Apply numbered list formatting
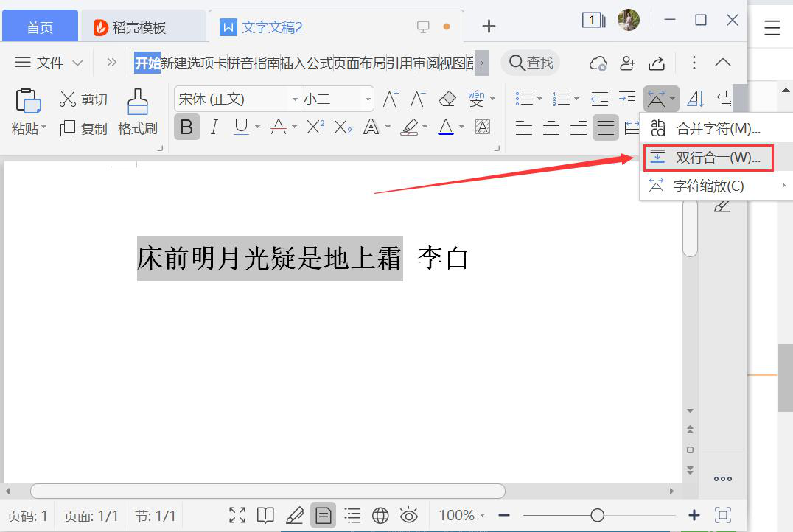This screenshot has height=532, width=793. coord(561,99)
